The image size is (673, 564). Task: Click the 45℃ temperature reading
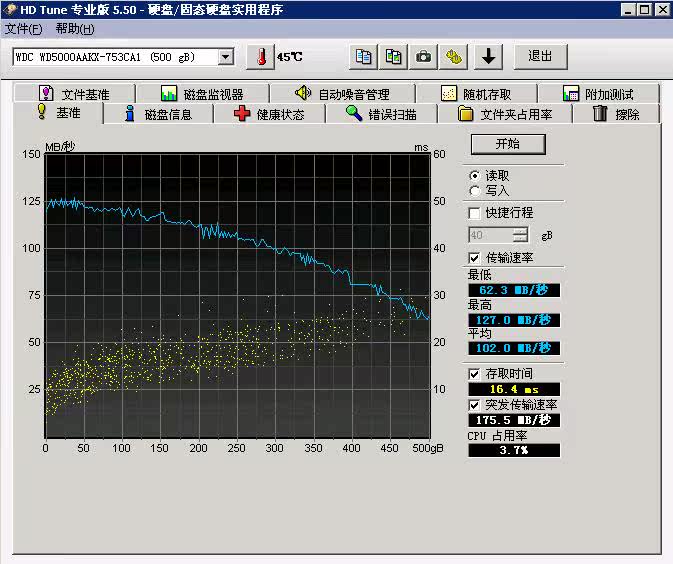(x=290, y=57)
